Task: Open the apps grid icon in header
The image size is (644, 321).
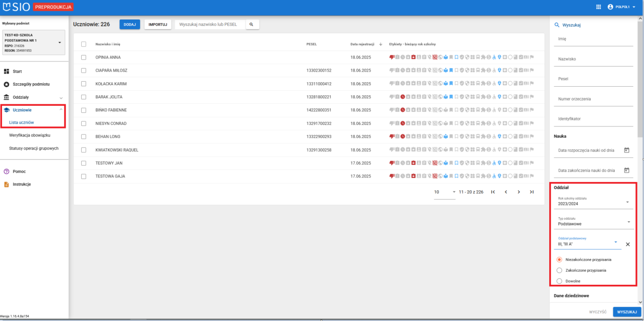Action: pos(598,7)
